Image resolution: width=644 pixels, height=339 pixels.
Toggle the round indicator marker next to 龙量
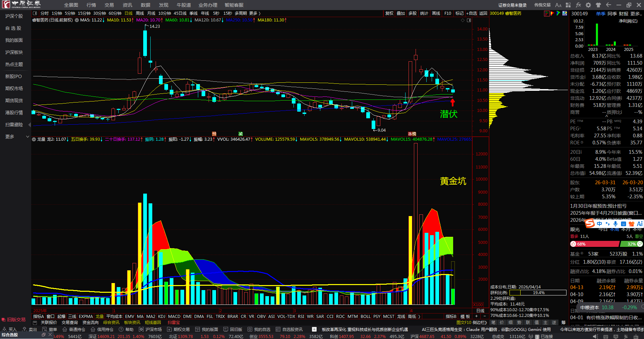point(34,139)
